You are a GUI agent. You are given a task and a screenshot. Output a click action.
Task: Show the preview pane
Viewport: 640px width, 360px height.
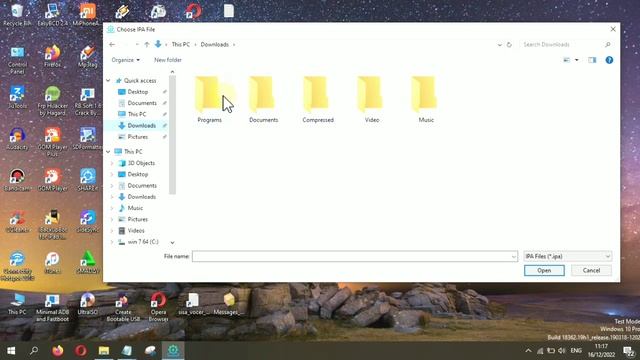click(592, 60)
